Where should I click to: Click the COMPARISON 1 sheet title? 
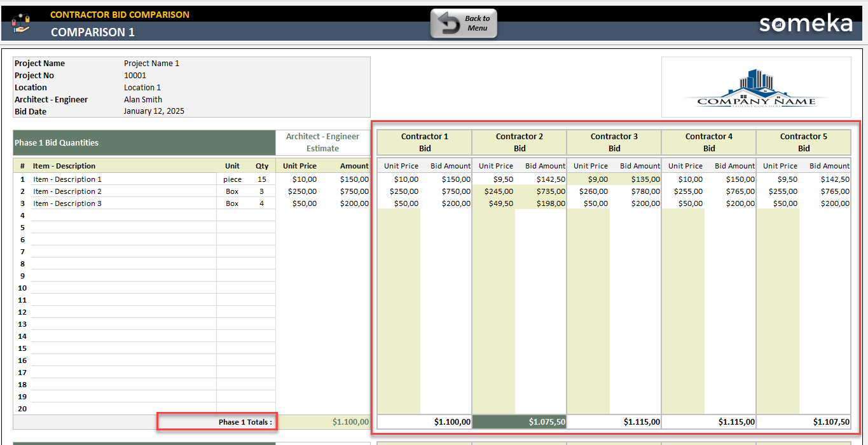[x=93, y=32]
